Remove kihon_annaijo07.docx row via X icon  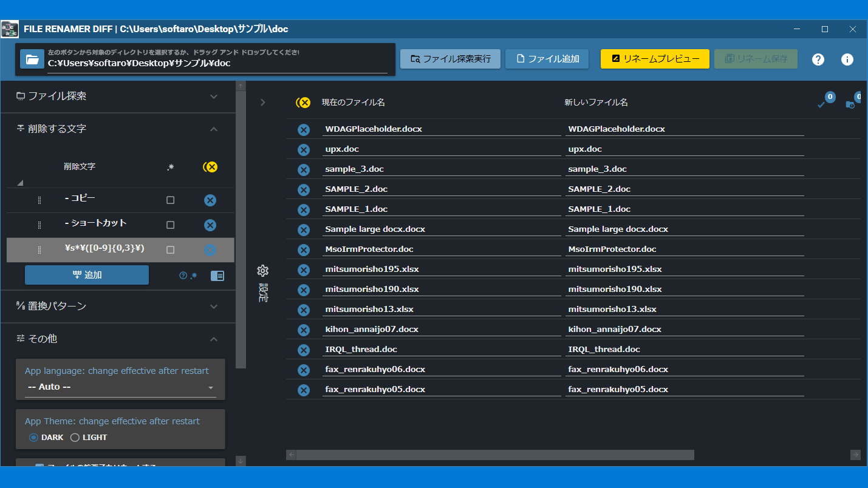pyautogui.click(x=304, y=330)
